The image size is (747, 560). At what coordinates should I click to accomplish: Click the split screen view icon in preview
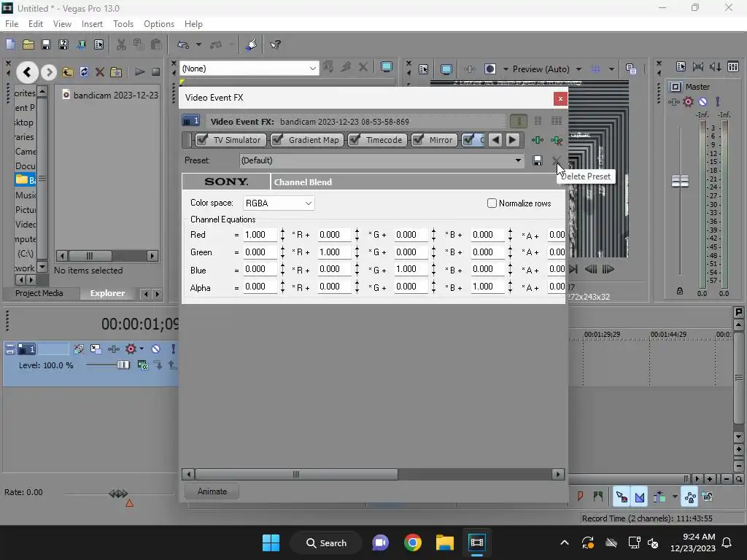pyautogui.click(x=489, y=69)
